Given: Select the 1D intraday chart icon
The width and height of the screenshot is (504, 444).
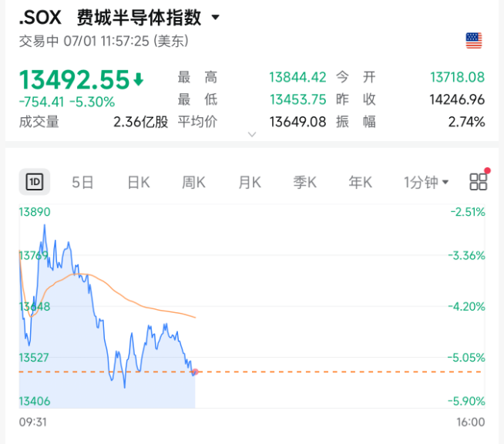Looking at the screenshot, I should pyautogui.click(x=35, y=182).
